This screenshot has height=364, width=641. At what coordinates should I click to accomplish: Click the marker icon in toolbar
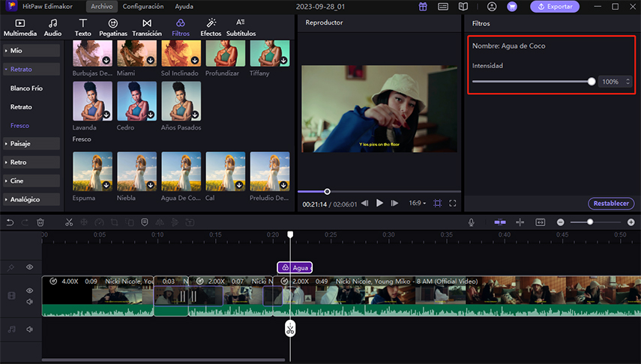(145, 222)
